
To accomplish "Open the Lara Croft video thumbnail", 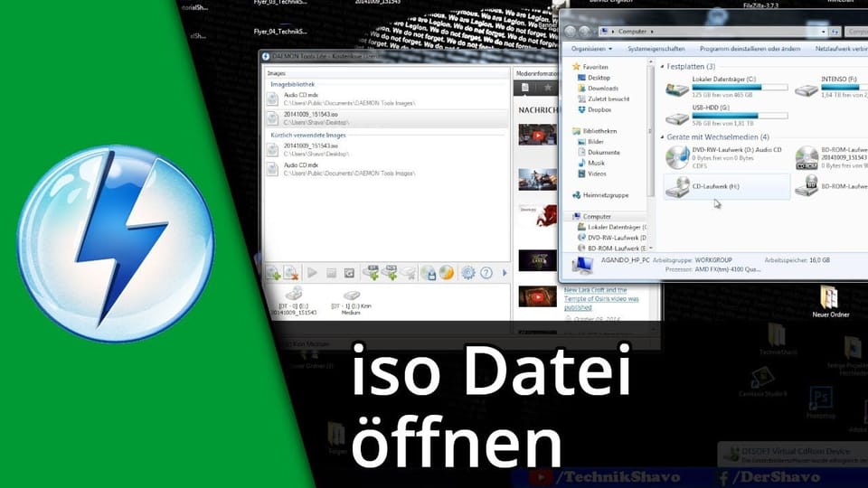I will (x=537, y=296).
